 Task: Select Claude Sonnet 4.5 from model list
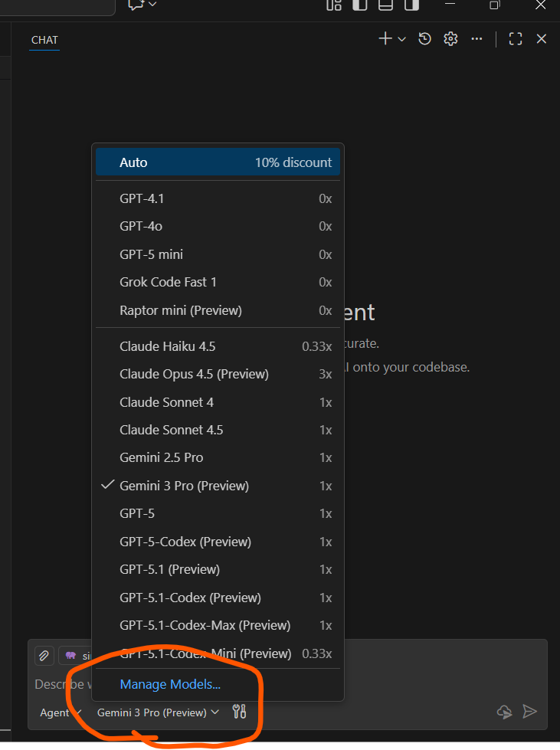click(x=172, y=430)
